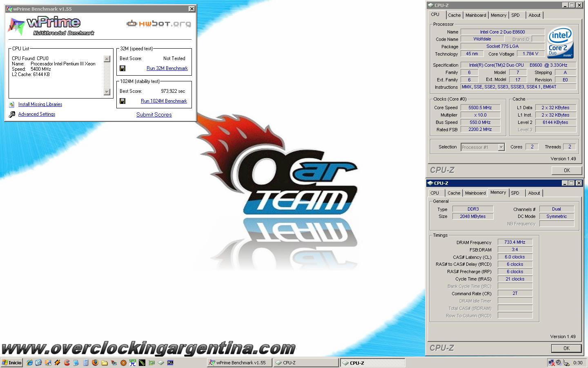588x368 pixels.
Task: Click the Core Speed 5500.5 MHz field
Action: coord(480,108)
